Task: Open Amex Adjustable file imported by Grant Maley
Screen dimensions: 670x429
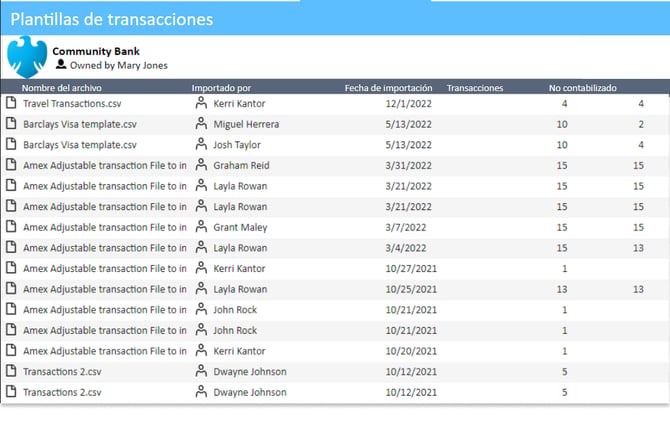Action: click(x=105, y=227)
